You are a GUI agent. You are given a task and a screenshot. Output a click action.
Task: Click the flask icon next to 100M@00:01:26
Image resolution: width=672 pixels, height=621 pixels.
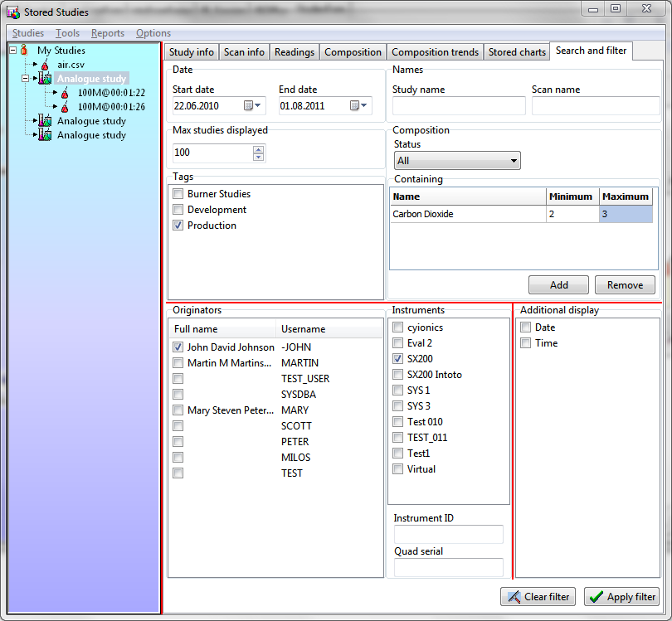(65, 107)
